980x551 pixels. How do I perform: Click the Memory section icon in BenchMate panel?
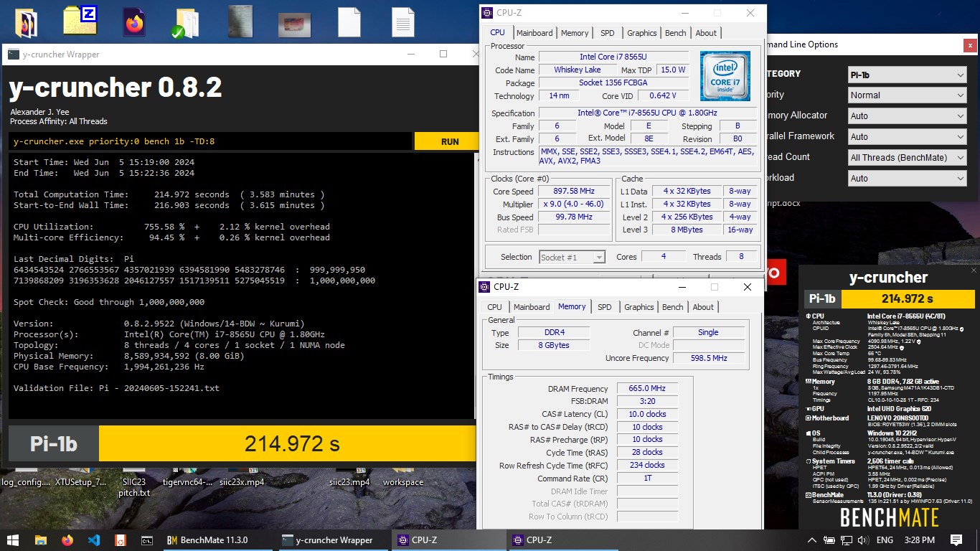point(809,382)
